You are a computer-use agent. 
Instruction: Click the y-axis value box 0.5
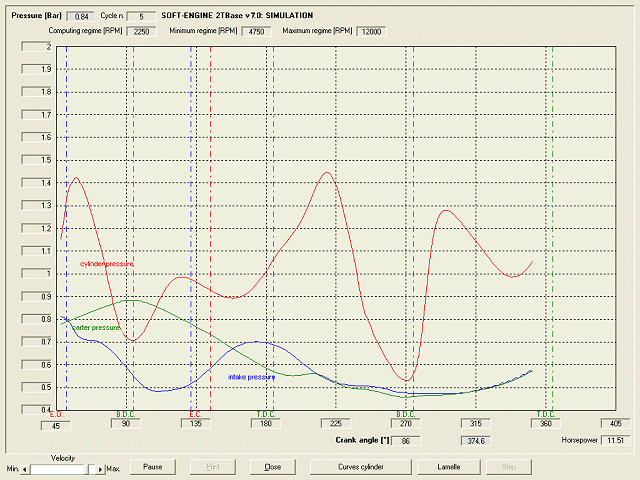click(x=37, y=387)
